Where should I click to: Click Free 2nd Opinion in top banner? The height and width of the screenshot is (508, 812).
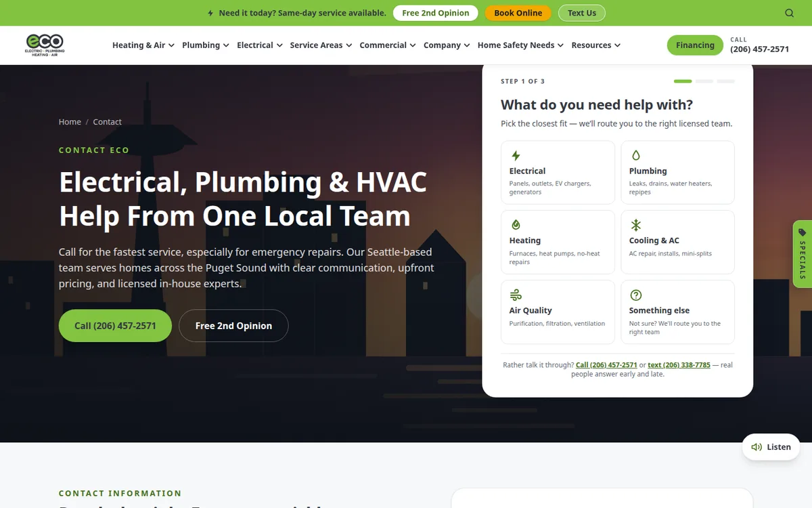(x=436, y=13)
